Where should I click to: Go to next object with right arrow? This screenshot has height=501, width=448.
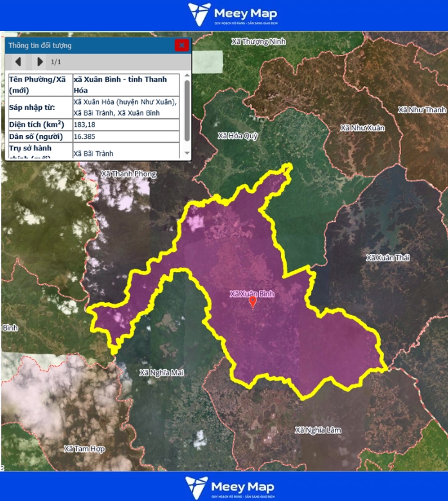click(40, 62)
